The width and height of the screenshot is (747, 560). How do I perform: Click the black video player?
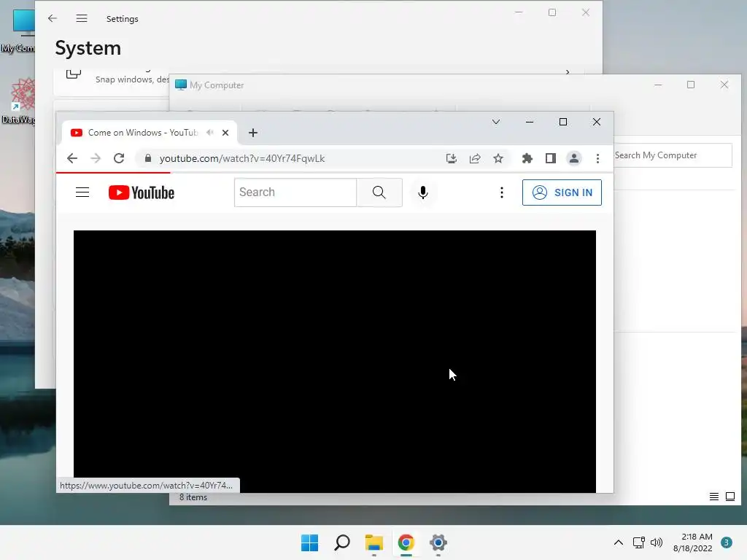334,362
